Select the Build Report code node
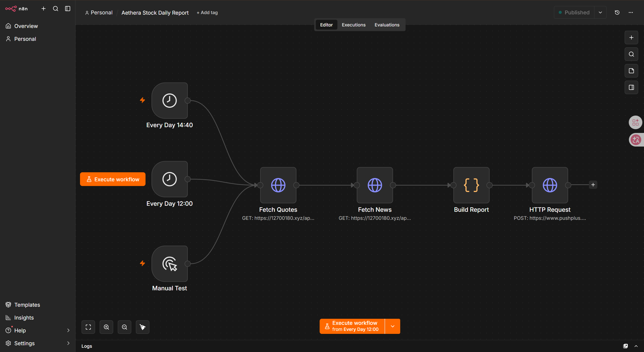 point(471,185)
